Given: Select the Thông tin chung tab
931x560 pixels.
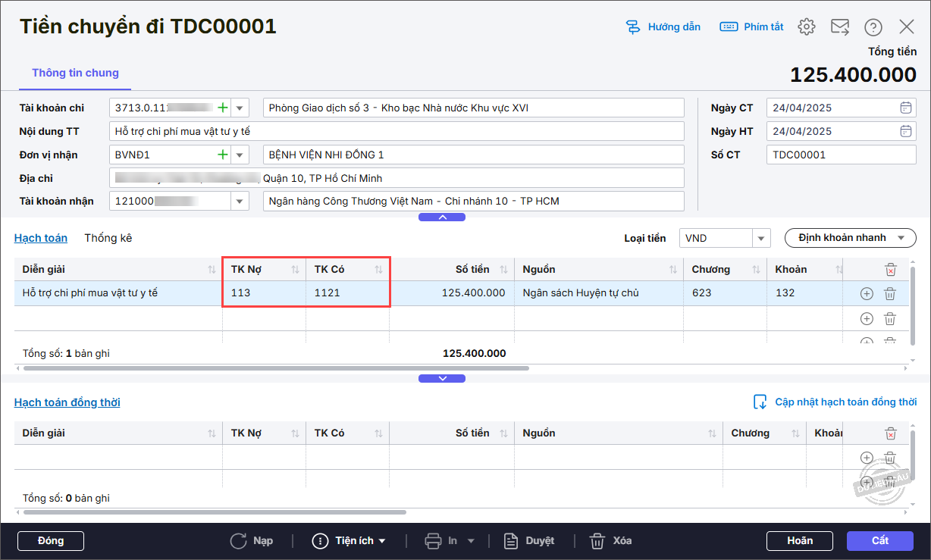Looking at the screenshot, I should coord(75,73).
